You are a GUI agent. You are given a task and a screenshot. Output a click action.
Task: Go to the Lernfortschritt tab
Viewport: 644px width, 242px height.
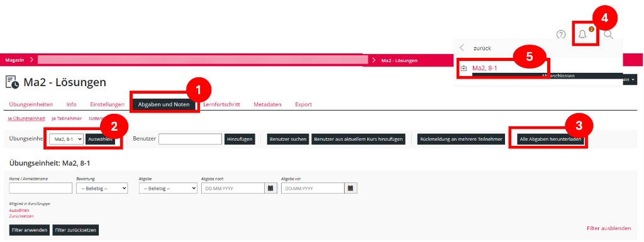(x=221, y=104)
